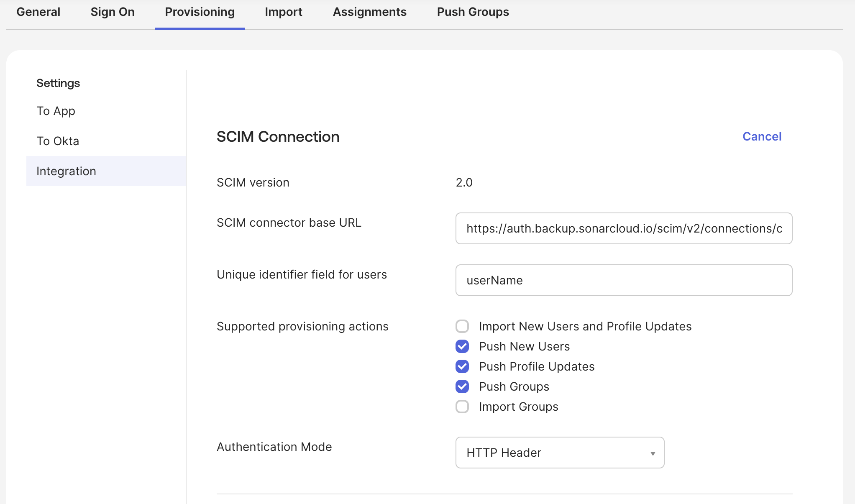The height and width of the screenshot is (504, 855).
Task: Open the Push Groups tab
Action: [x=473, y=12]
